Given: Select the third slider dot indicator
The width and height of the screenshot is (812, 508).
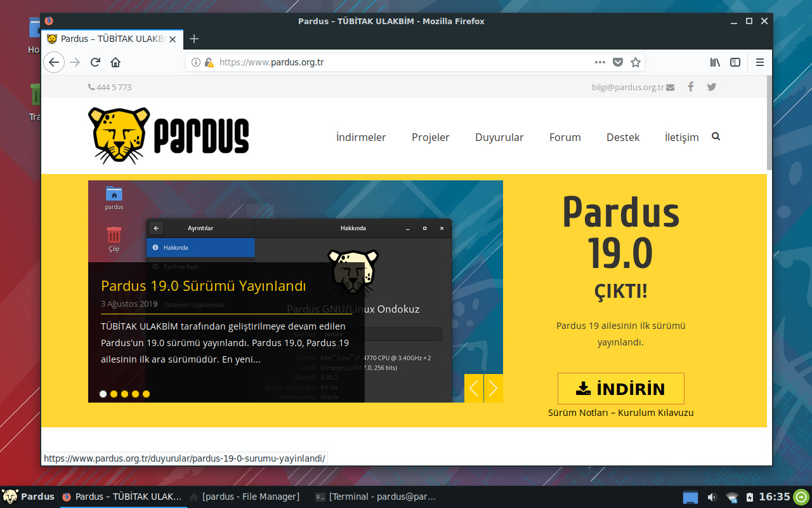Looking at the screenshot, I should tap(124, 394).
